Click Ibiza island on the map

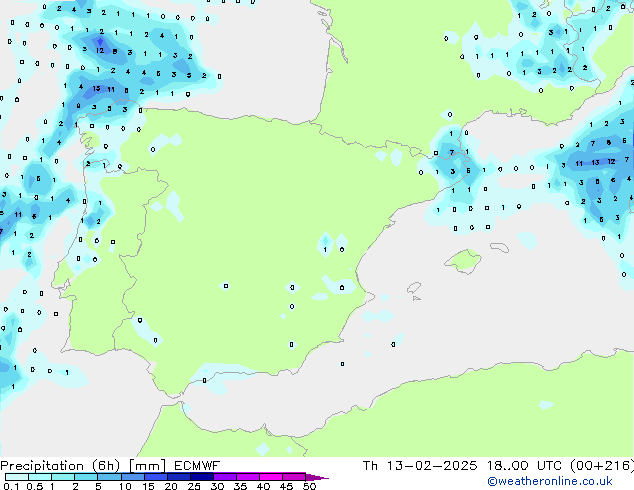click(414, 288)
